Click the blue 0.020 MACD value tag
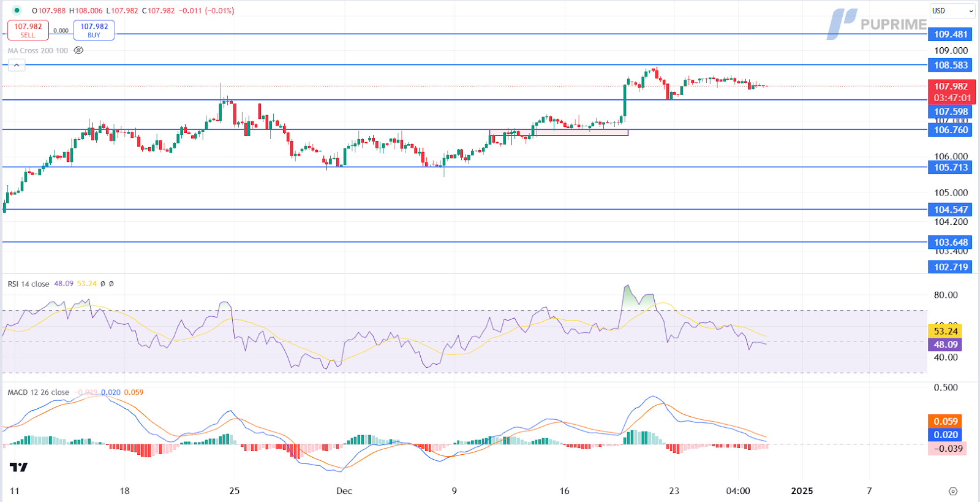 coord(945,435)
